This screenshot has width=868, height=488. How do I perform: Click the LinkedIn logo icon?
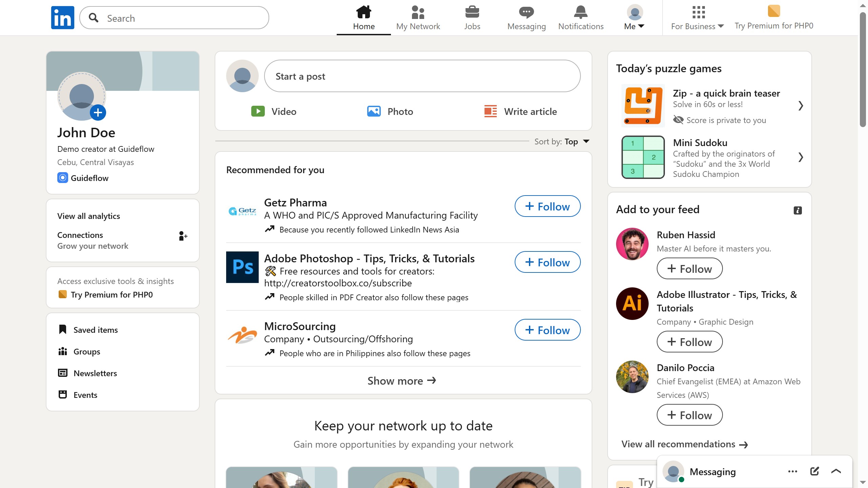(63, 18)
